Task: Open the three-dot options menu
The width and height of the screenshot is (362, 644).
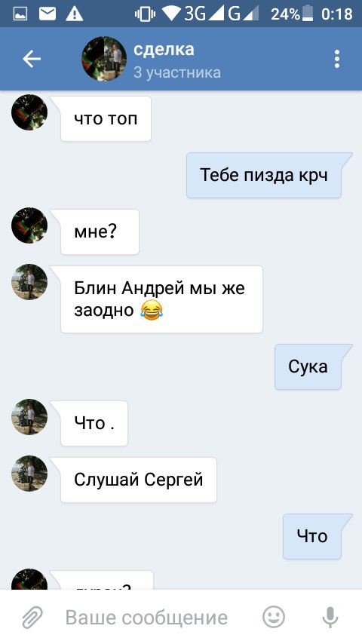Action: click(x=337, y=59)
